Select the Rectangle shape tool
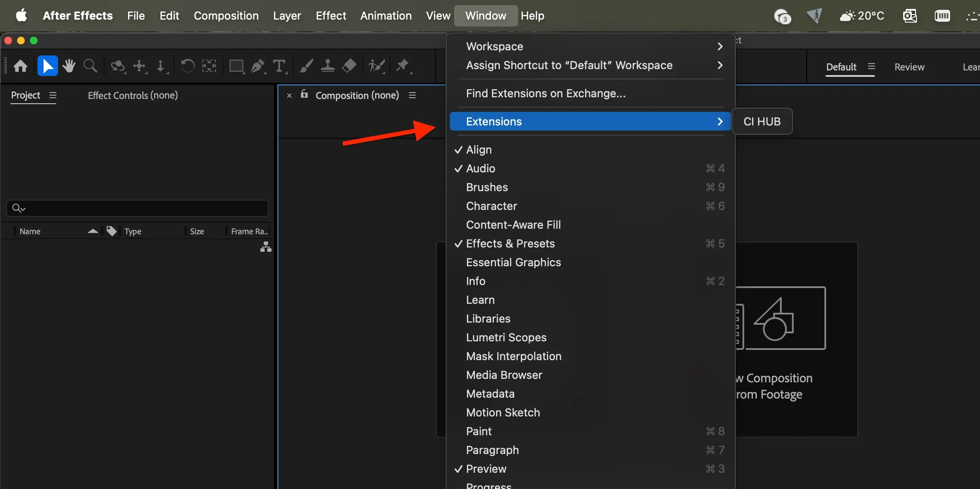The height and width of the screenshot is (489, 980). tap(236, 66)
